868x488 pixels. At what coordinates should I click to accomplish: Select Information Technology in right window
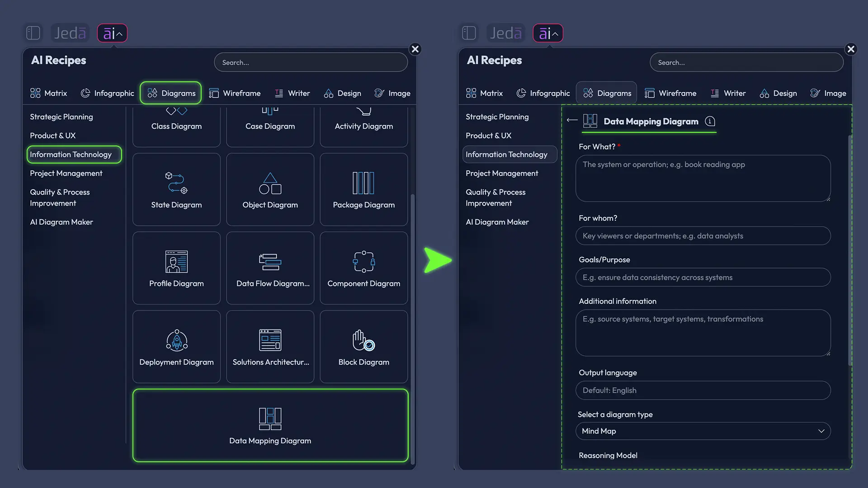510,155
